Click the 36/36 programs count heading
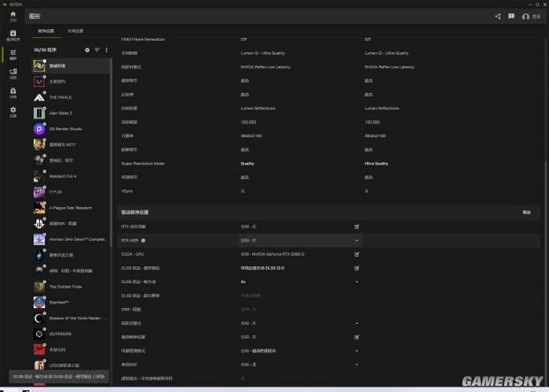Viewport: 549px width, 392px height. point(45,50)
